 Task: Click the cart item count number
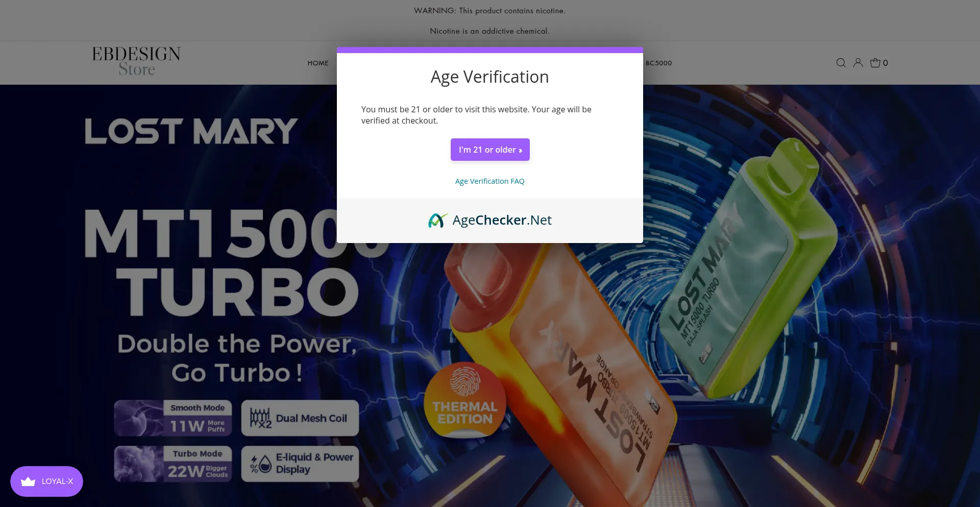click(886, 63)
